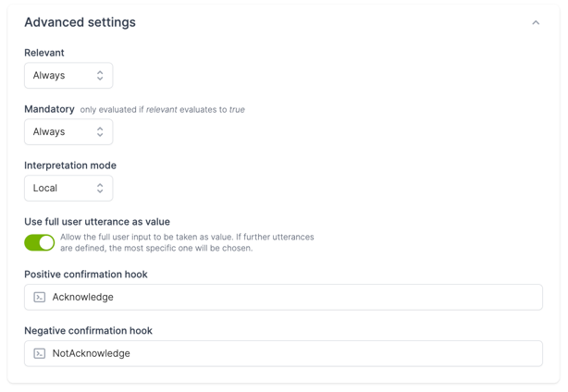Click the 'Use full user utterance as value' label
This screenshot has width=568, height=392.
(x=97, y=222)
